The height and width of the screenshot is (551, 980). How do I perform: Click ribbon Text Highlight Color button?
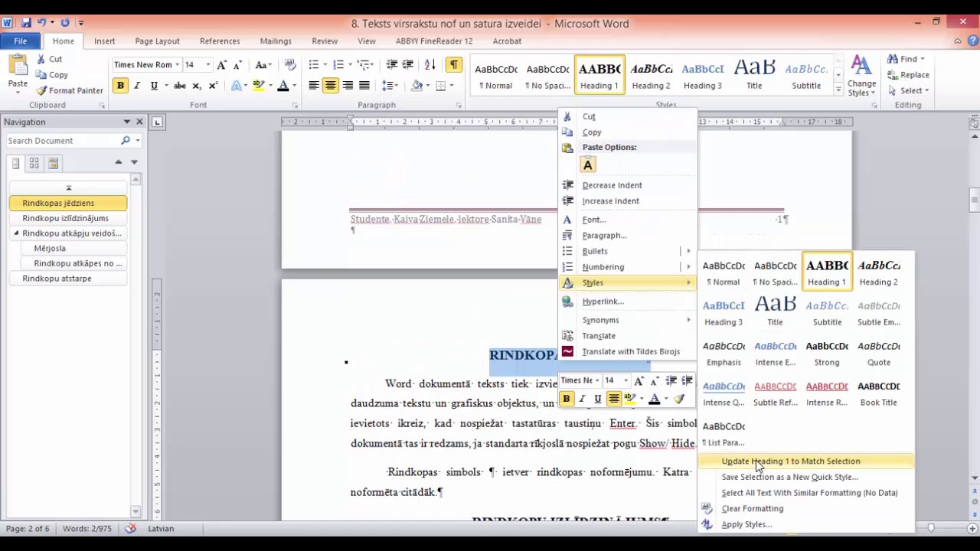259,86
